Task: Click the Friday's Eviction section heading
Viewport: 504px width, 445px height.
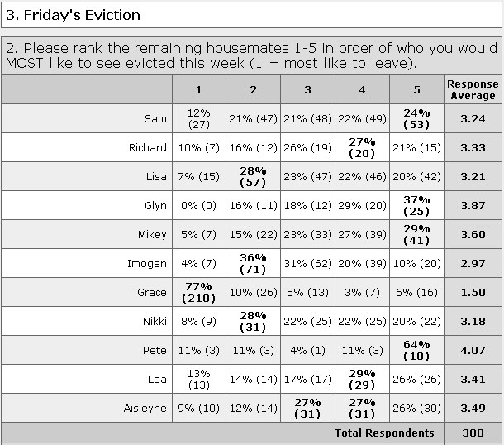Action: click(x=73, y=15)
